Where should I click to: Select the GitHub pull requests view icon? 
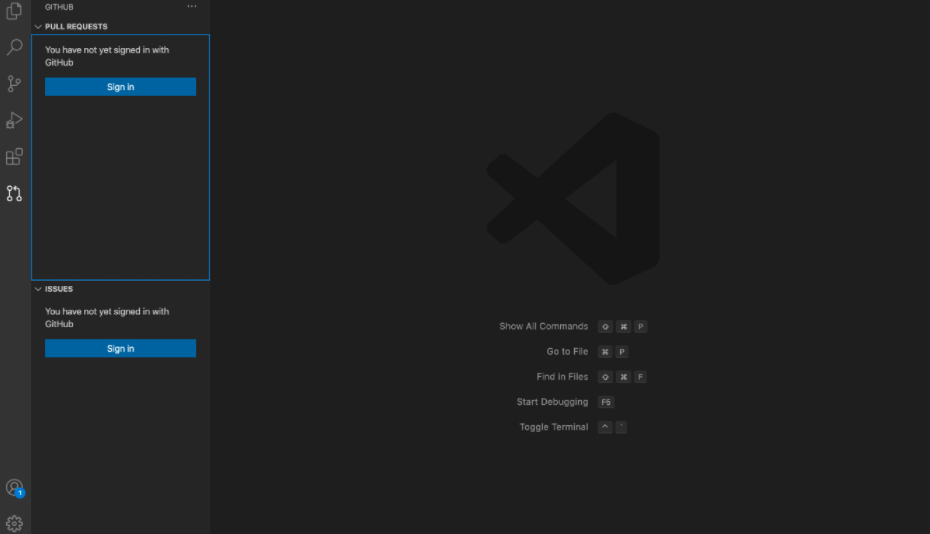click(x=14, y=193)
